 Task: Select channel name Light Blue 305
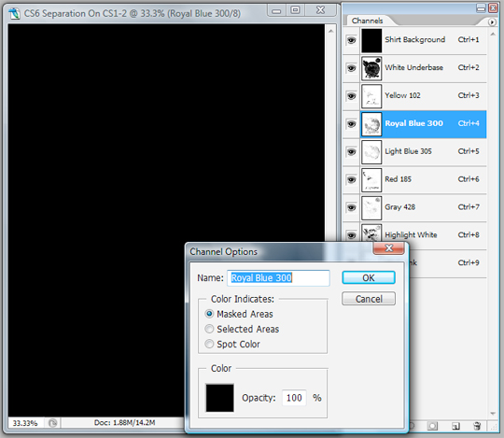408,151
